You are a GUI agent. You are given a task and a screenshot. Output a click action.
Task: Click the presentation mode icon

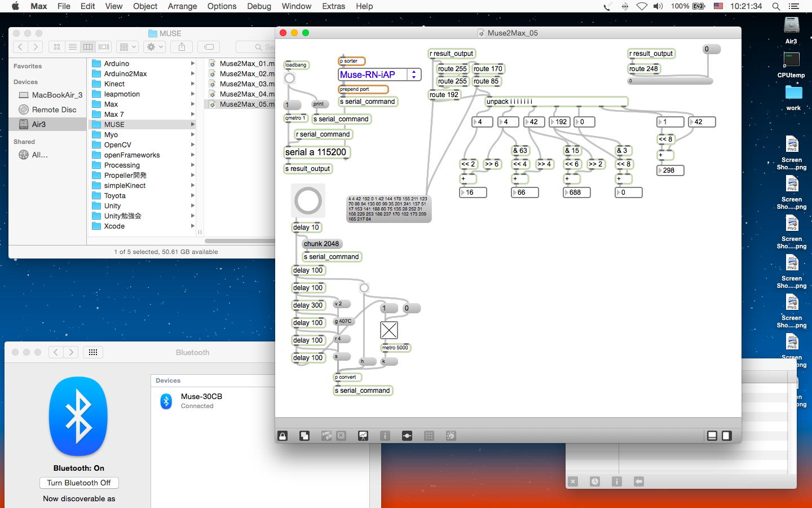[x=363, y=436]
